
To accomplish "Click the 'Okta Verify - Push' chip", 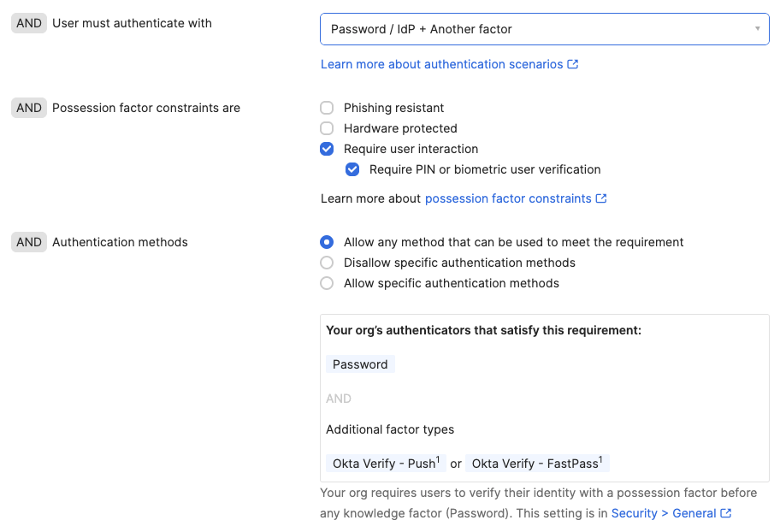I will pos(386,464).
